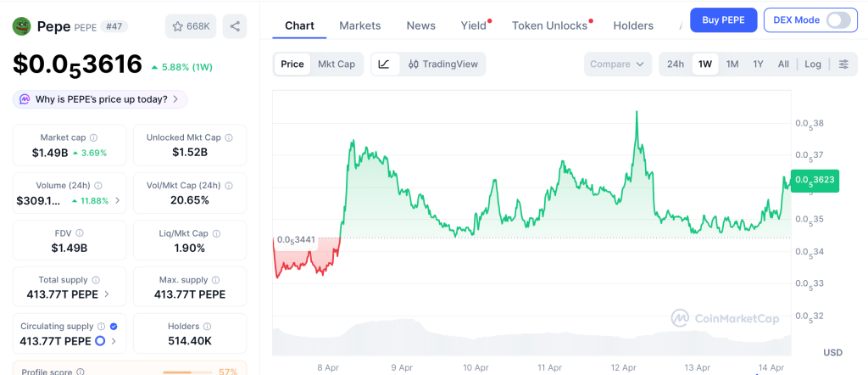This screenshot has height=375, width=868.
Task: Click the Profile score progress bar
Action: pos(187,372)
